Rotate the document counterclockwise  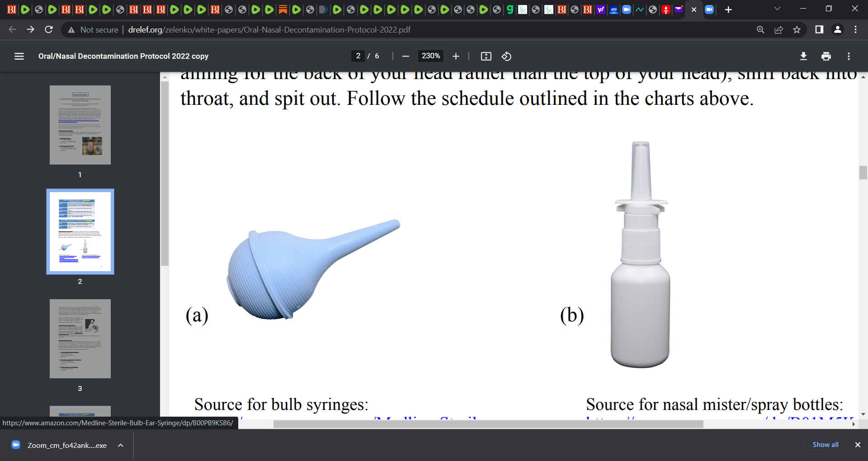click(x=506, y=56)
